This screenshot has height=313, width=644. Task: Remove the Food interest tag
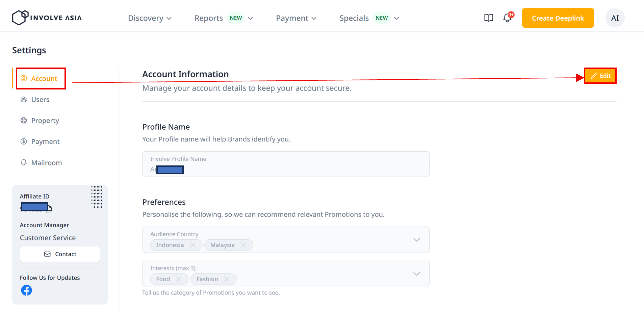click(x=179, y=279)
